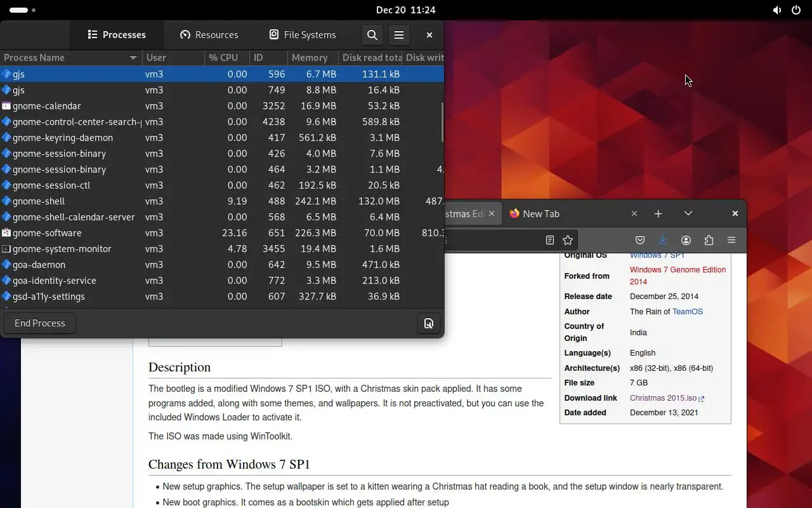Save page to Pocket icon
812x508 pixels.
pyautogui.click(x=640, y=240)
